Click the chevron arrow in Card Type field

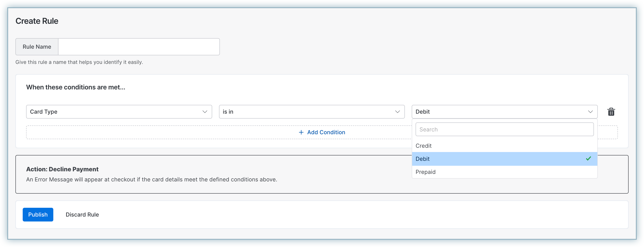pyautogui.click(x=205, y=112)
